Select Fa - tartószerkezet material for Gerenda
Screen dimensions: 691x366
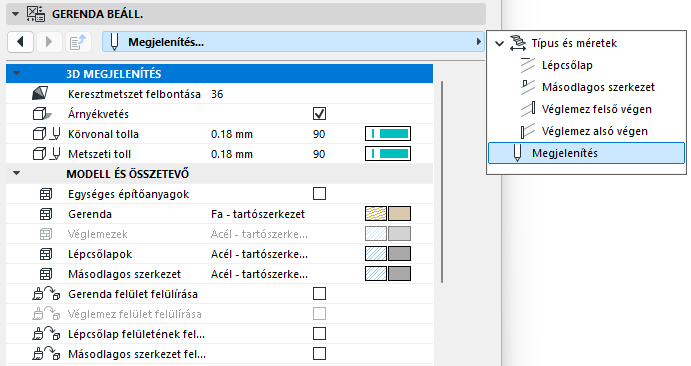tap(258, 214)
